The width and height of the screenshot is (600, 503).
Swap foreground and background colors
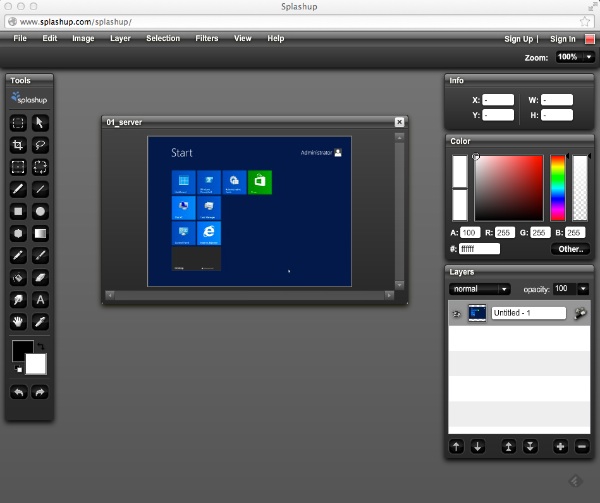(41, 348)
